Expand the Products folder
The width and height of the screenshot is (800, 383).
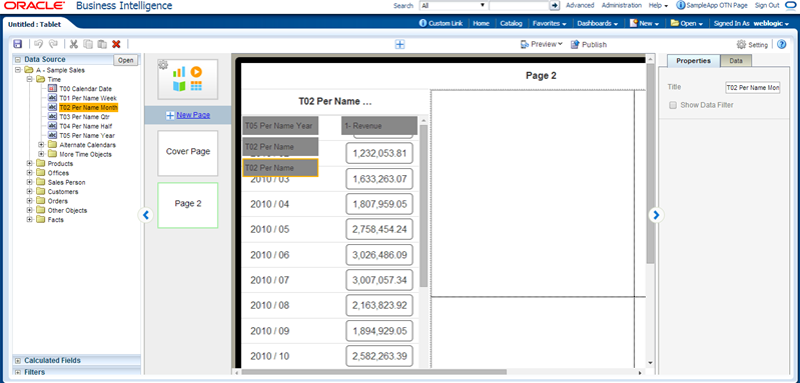(30, 164)
